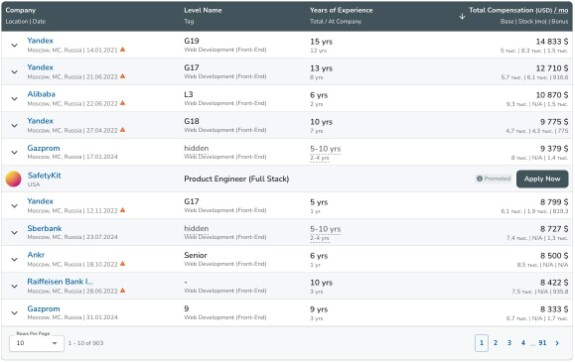Go to page 2

click(x=495, y=343)
